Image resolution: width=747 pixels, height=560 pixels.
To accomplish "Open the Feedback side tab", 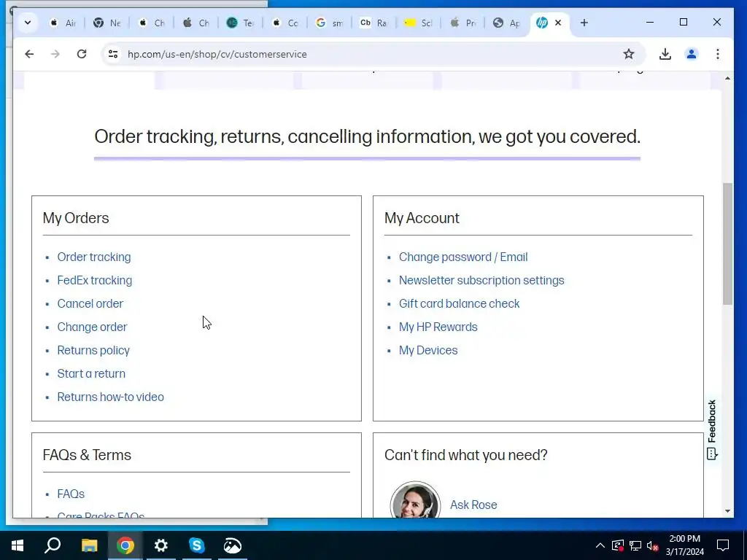I will pyautogui.click(x=712, y=429).
